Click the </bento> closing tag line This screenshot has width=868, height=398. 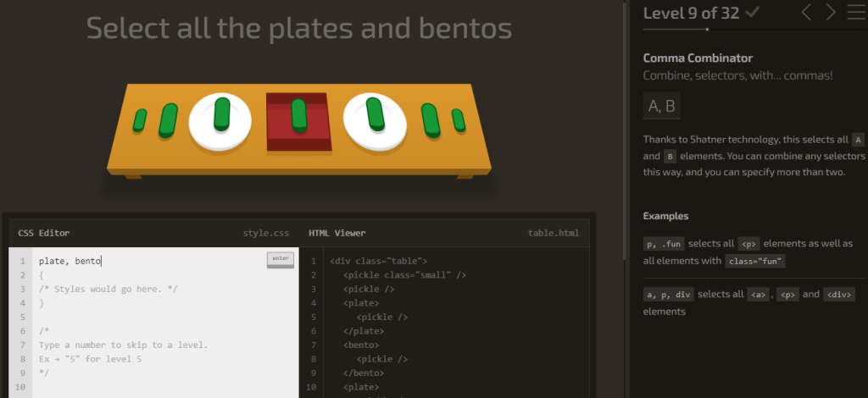(363, 373)
